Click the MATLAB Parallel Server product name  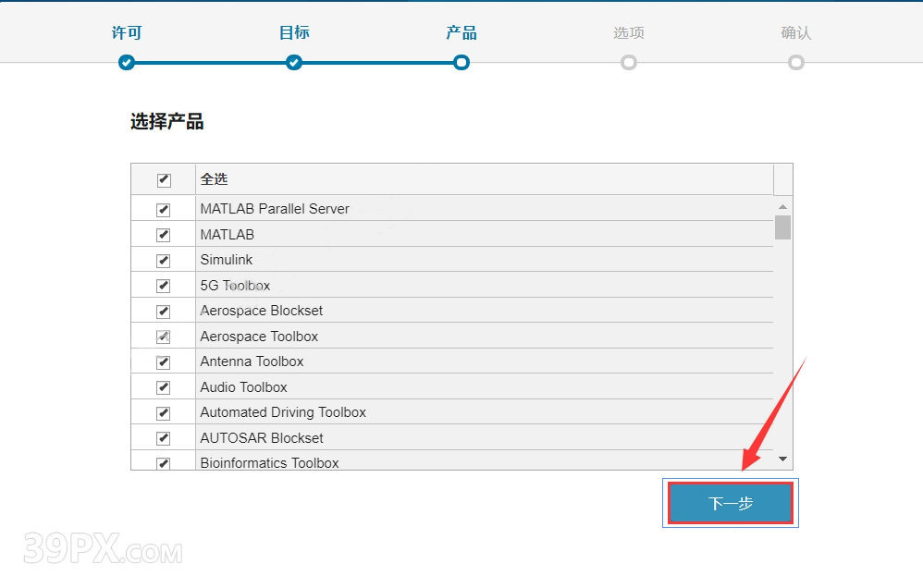[275, 209]
